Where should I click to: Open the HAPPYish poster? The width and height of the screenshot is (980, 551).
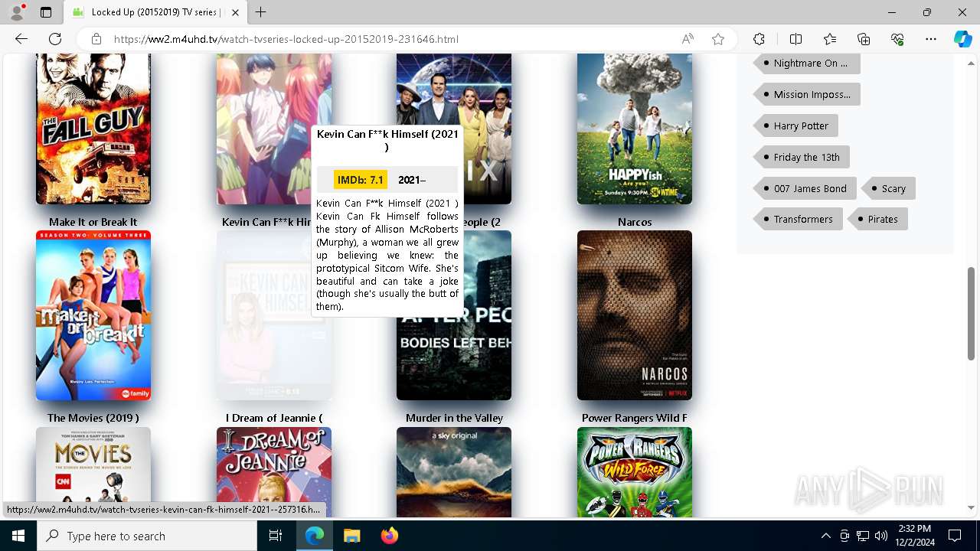635,129
